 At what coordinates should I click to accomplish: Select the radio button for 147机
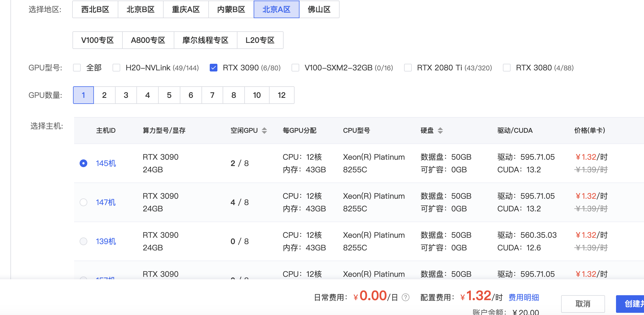point(83,202)
